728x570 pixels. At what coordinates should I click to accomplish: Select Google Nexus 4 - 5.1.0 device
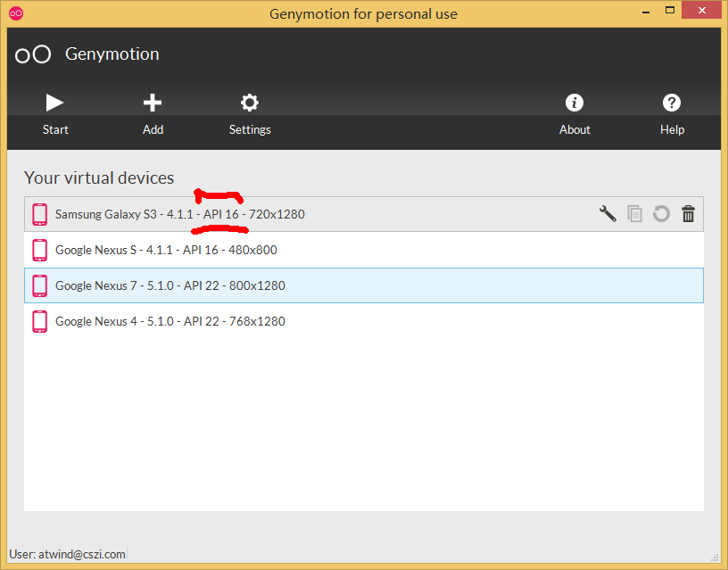point(363,321)
